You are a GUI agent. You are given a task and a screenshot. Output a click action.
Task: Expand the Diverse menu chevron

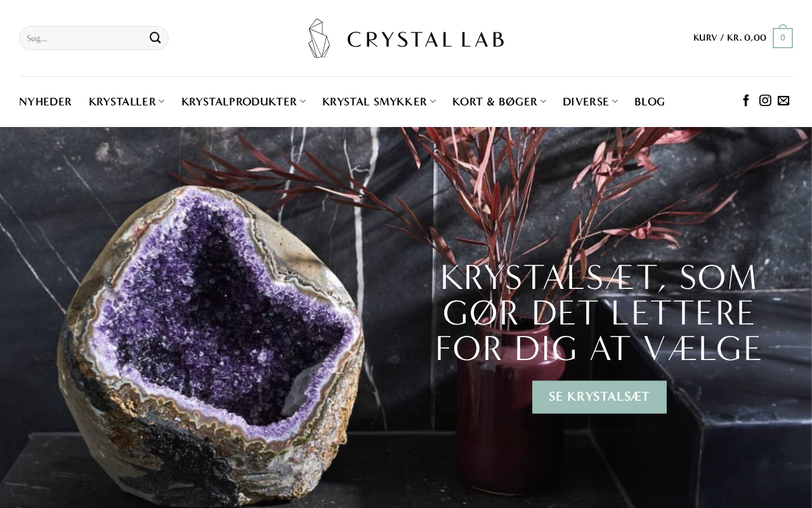615,102
